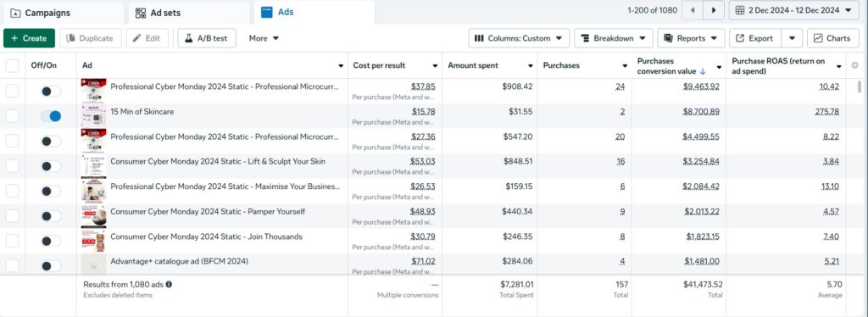Go to the previous results page
The image size is (868, 317).
[693, 10]
